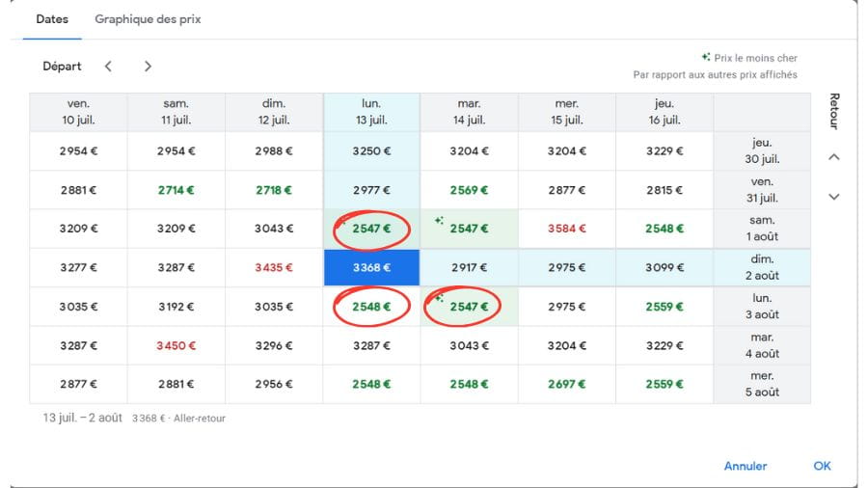This screenshot has width=868, height=488.
Task: Switch to the Dates tab
Action: tap(52, 19)
